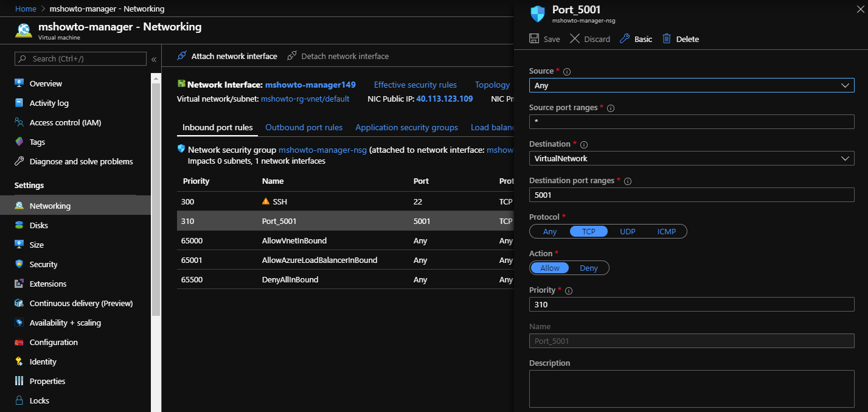Open Application security groups tab
The height and width of the screenshot is (412, 868).
[x=407, y=128]
